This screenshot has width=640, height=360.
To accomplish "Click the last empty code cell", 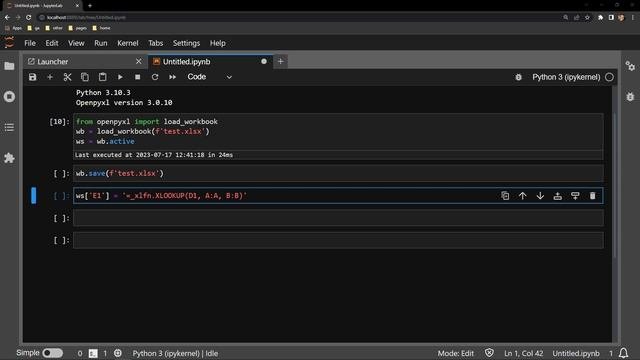I will (338, 240).
